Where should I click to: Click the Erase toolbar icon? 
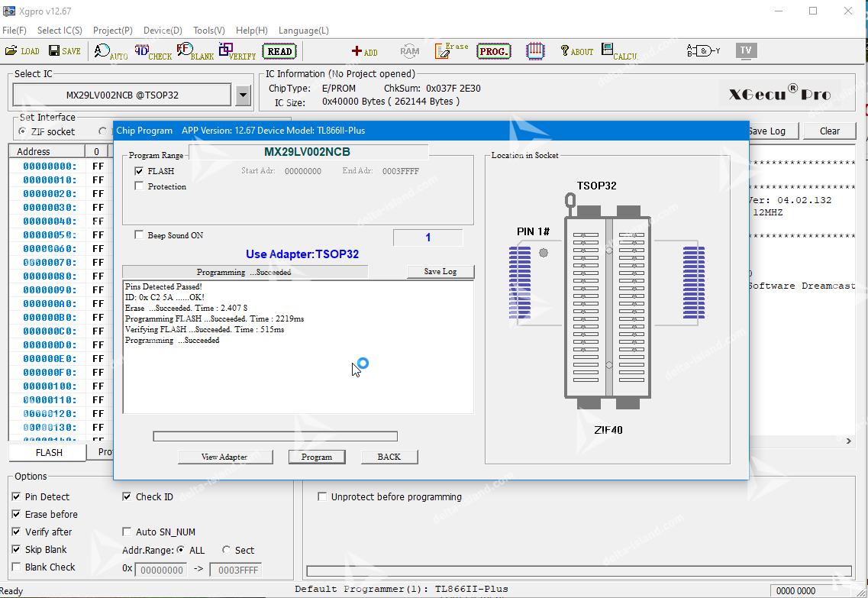tap(451, 51)
